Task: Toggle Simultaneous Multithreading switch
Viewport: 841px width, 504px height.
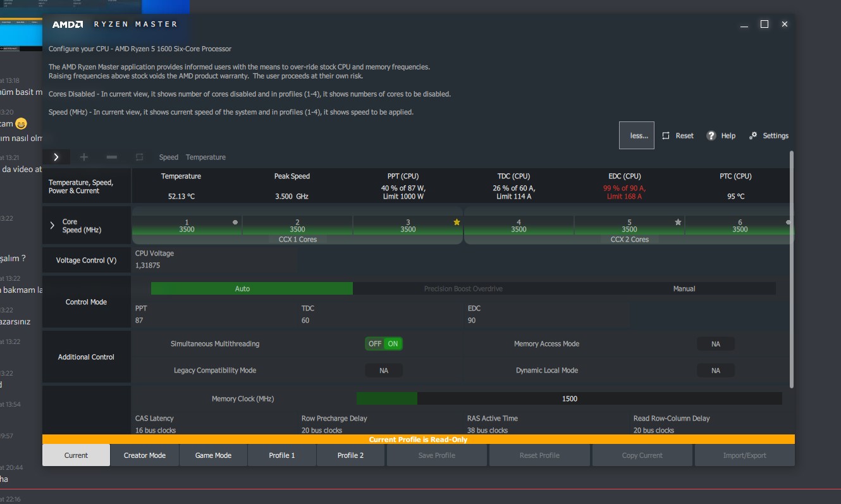Action: [x=384, y=344]
